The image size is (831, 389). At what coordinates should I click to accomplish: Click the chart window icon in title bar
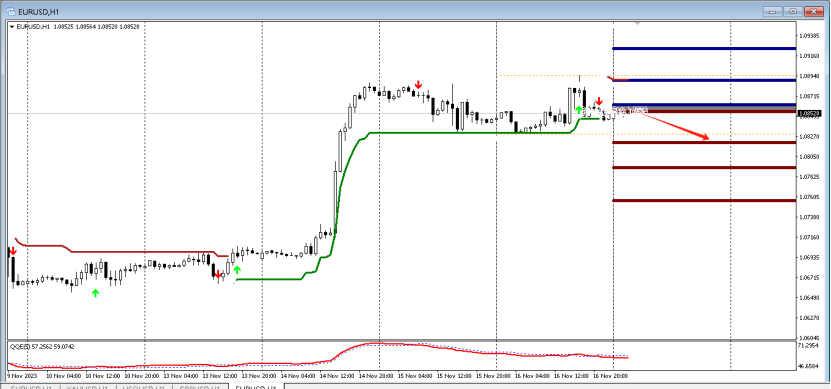[10, 11]
